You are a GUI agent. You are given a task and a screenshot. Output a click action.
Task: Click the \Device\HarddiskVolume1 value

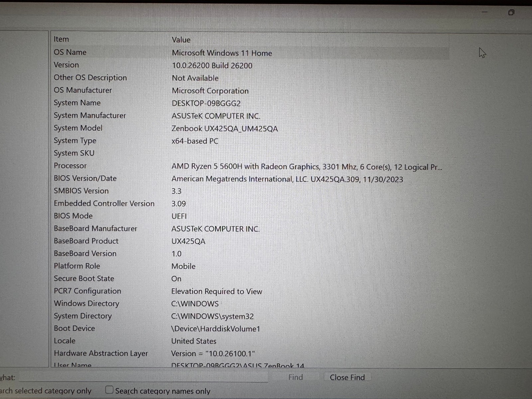tap(215, 329)
